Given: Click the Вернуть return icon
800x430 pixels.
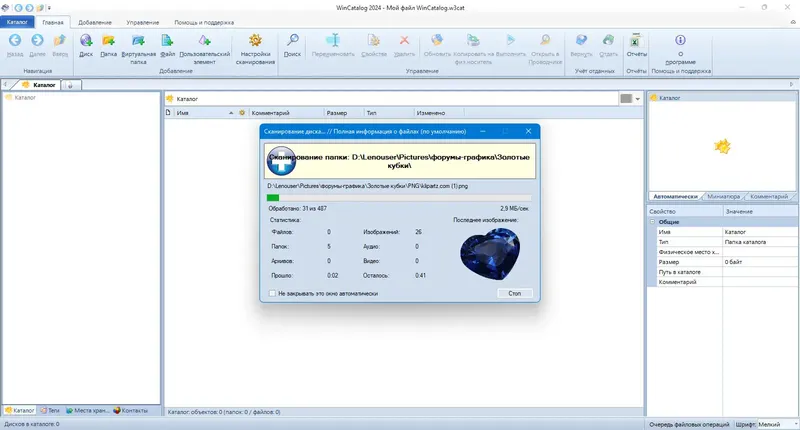Looking at the screenshot, I should tap(581, 40).
